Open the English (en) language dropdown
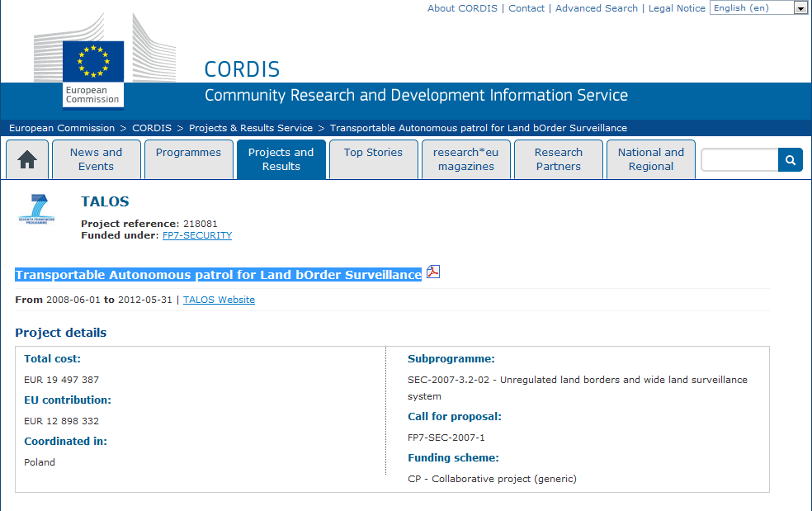Screen dimensions: 812x511 pos(758,7)
